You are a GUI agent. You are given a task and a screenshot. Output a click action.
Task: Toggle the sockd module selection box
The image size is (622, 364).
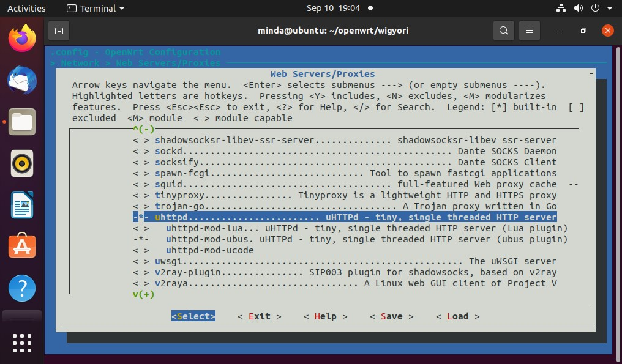tap(141, 151)
